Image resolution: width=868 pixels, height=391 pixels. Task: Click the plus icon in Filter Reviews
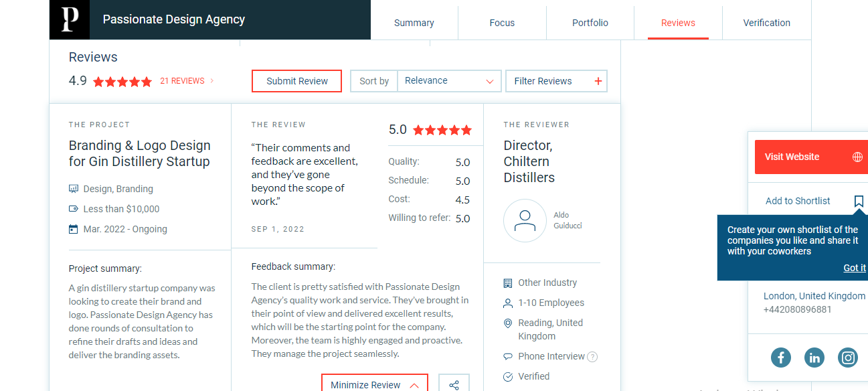(x=598, y=81)
